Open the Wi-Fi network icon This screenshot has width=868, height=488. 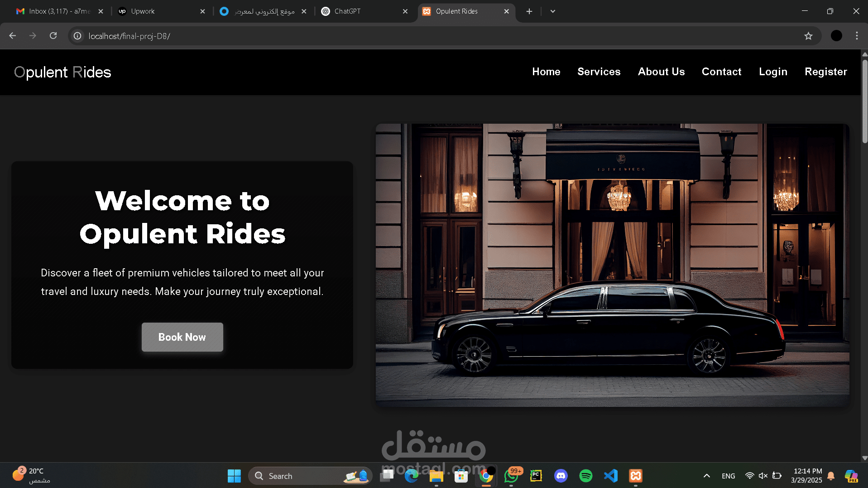point(750,476)
